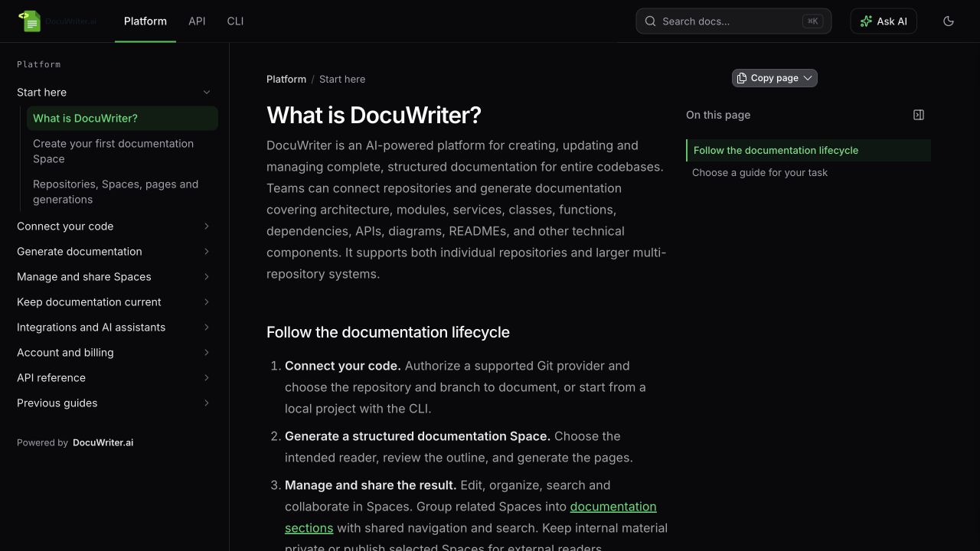This screenshot has width=980, height=551.
Task: Click Platform breadcrumb link
Action: [x=286, y=79]
